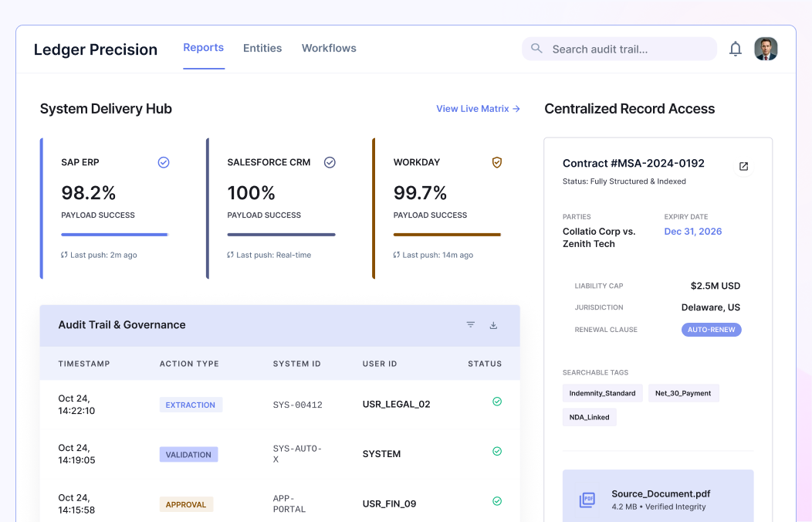
Task: Open contract in new window icon
Action: [x=743, y=166]
